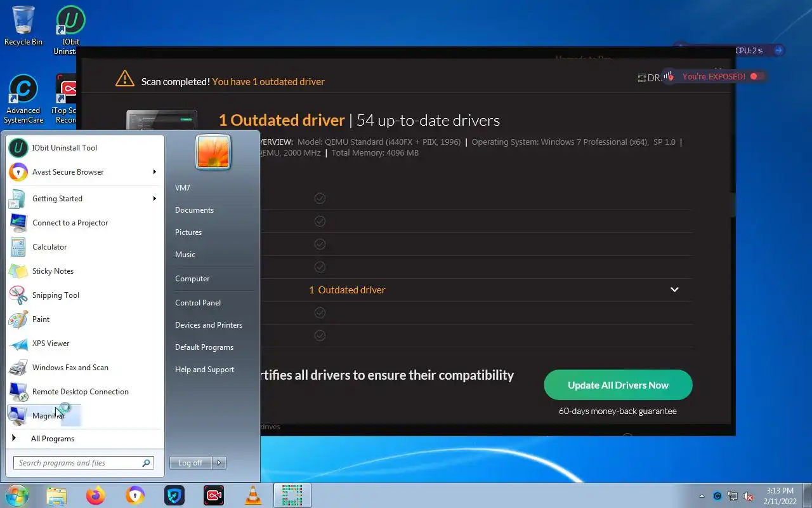The width and height of the screenshot is (812, 508).
Task: Click the '1 Outdated driver' row text
Action: tap(347, 290)
